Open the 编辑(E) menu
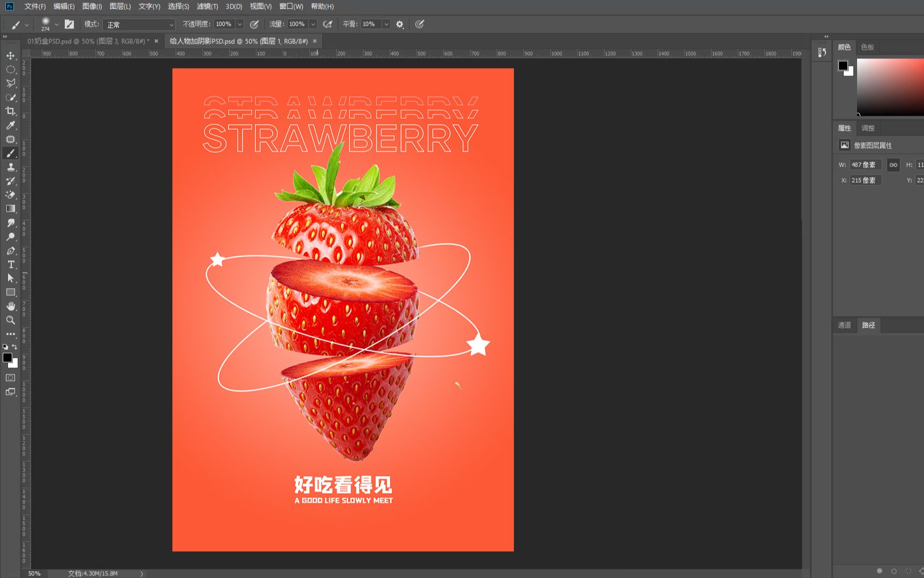This screenshot has width=924, height=578. click(64, 6)
